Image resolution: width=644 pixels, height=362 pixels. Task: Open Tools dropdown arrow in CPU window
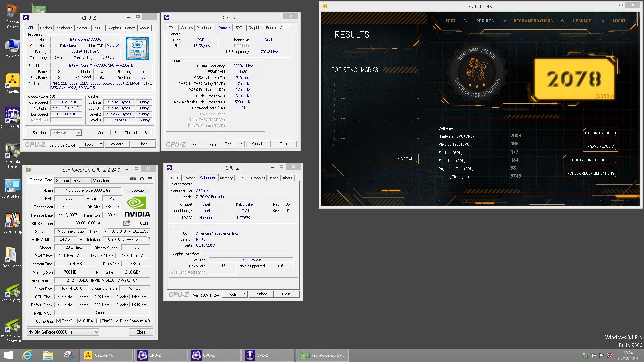tap(101, 144)
